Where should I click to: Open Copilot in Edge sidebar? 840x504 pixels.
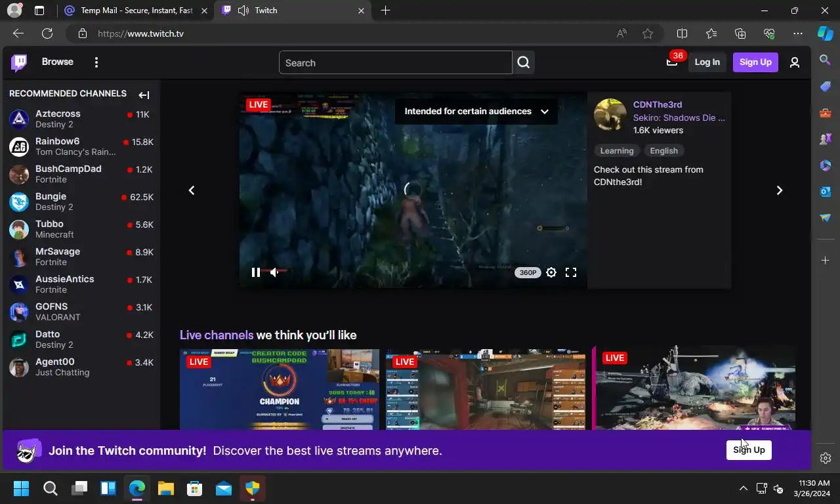[x=826, y=33]
